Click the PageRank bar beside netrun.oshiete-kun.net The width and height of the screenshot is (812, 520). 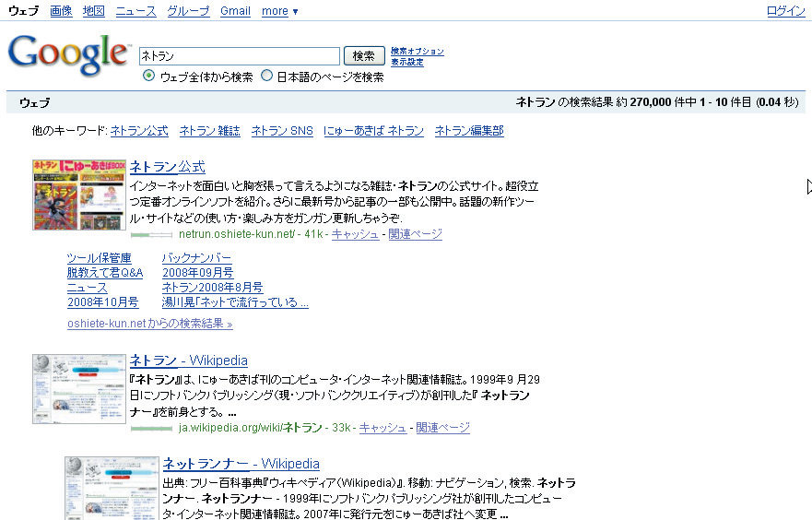click(x=151, y=235)
